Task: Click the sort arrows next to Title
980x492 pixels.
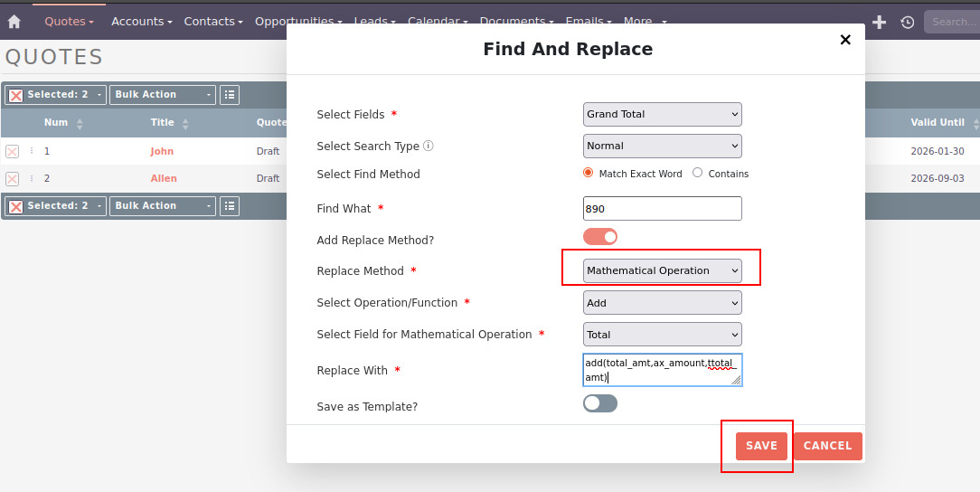Action: 185,123
